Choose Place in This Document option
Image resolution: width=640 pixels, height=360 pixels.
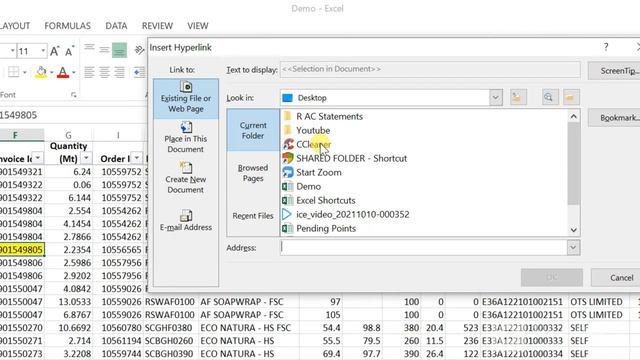click(186, 138)
